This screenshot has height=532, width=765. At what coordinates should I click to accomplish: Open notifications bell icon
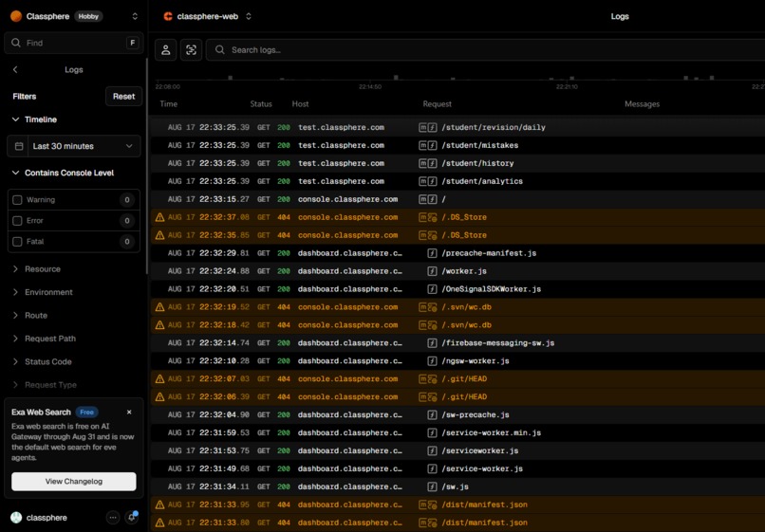click(132, 518)
